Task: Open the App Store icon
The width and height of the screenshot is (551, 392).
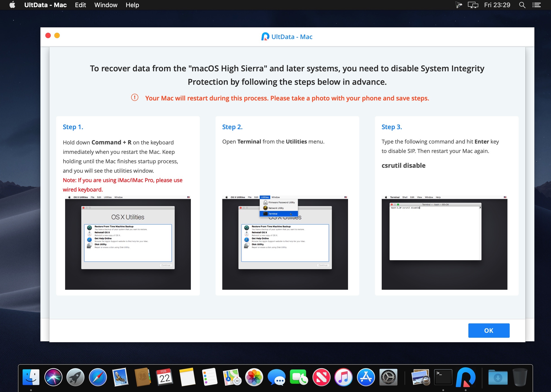Action: click(366, 377)
